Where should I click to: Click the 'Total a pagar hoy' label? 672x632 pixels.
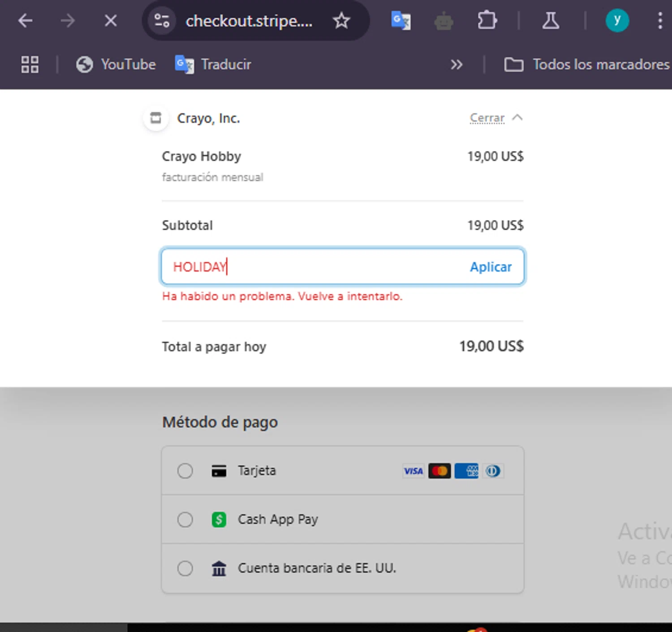(x=214, y=346)
